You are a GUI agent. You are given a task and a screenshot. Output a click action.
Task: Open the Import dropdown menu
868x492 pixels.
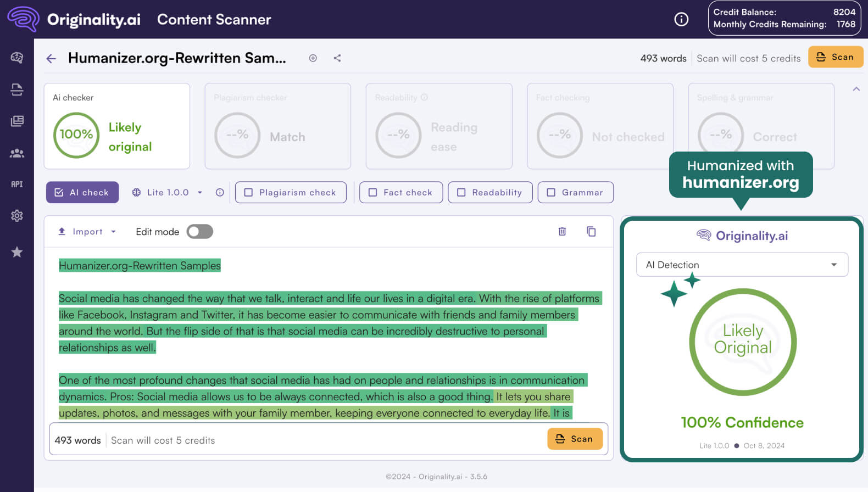pos(87,232)
